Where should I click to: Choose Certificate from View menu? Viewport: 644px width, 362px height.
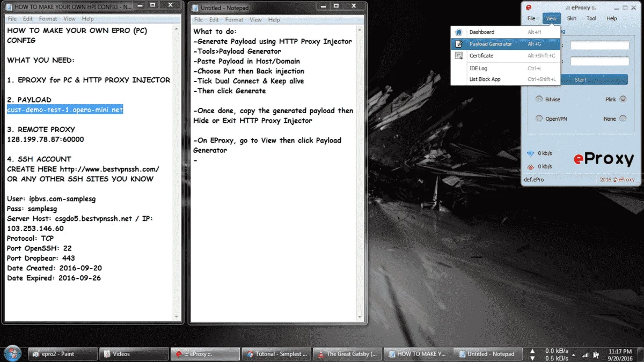(506, 56)
